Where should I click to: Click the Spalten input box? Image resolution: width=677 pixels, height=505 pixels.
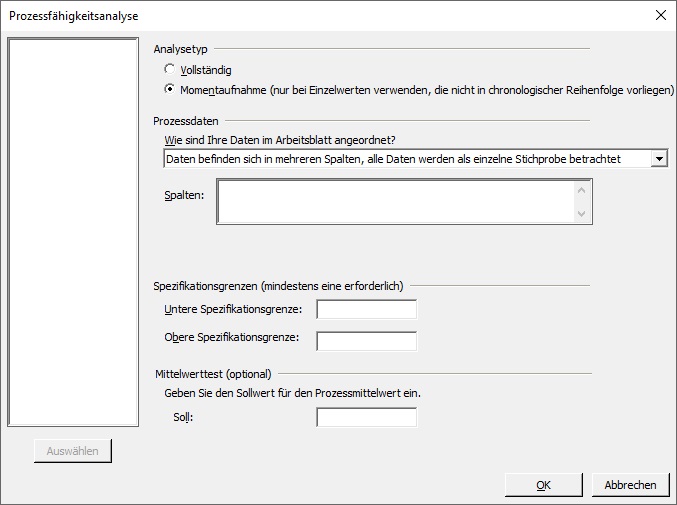(x=404, y=202)
